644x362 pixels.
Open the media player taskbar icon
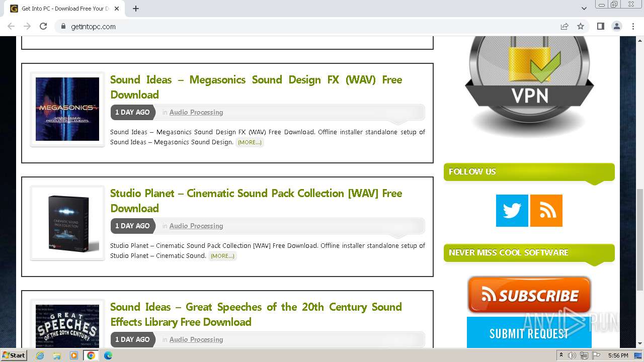click(74, 355)
